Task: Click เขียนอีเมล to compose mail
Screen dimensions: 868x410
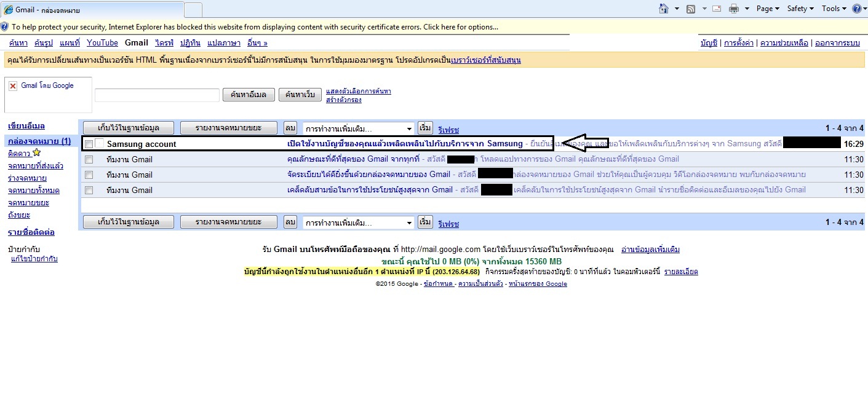Action: [x=26, y=126]
